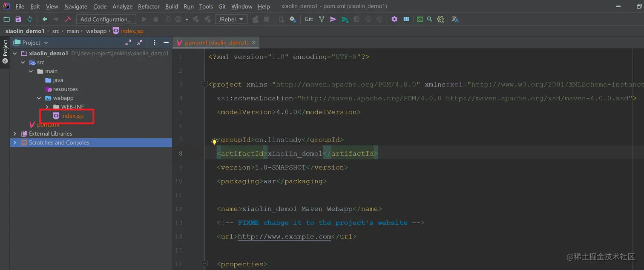
Task: Close the pom.xml editor tab
Action: point(254,43)
